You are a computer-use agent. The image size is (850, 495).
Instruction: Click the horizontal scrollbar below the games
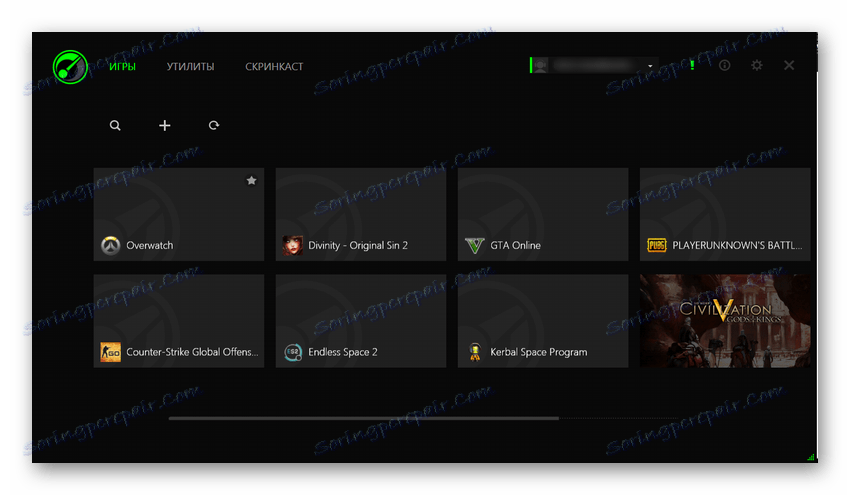point(363,419)
